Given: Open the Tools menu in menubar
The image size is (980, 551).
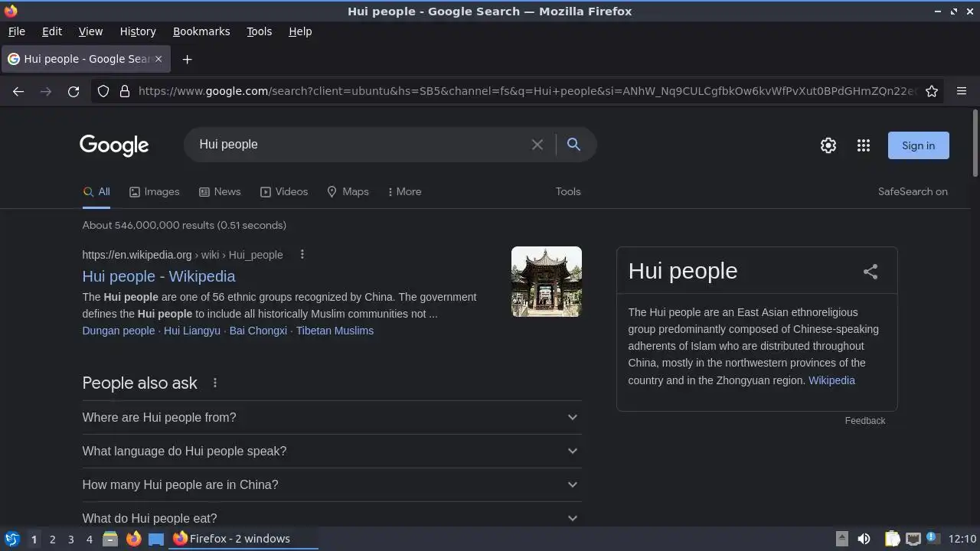Looking at the screenshot, I should (x=259, y=31).
